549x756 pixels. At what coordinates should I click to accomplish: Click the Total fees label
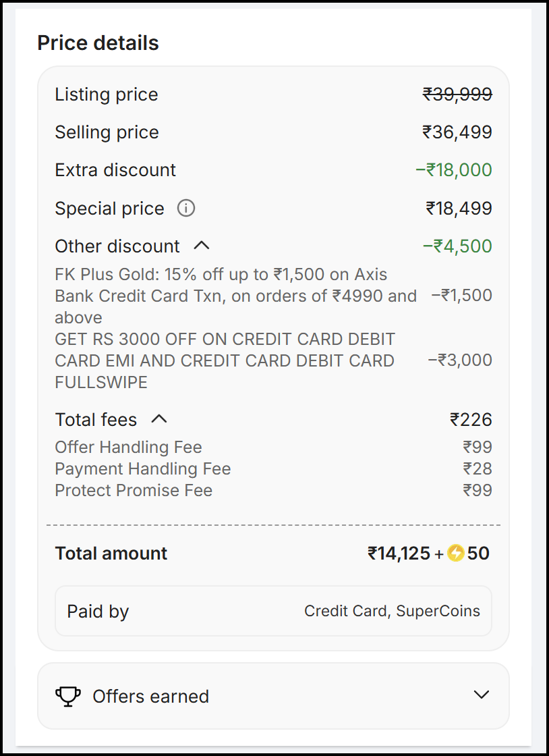coord(96,420)
